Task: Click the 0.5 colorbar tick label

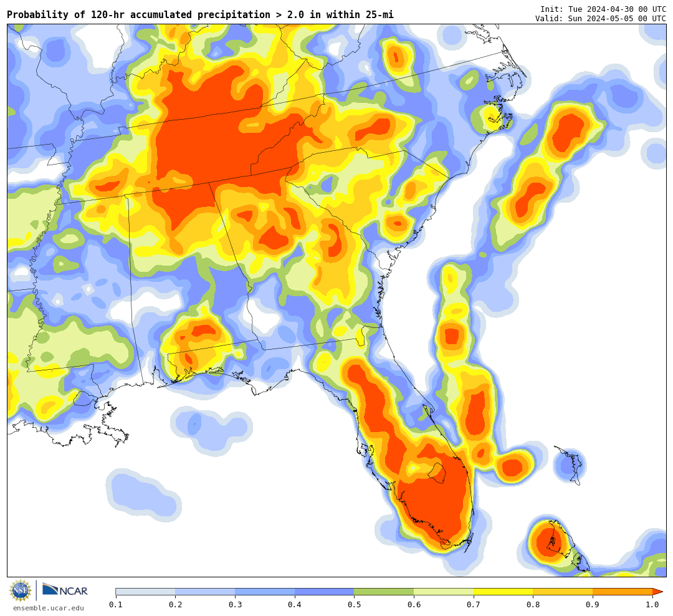Action: click(x=354, y=604)
